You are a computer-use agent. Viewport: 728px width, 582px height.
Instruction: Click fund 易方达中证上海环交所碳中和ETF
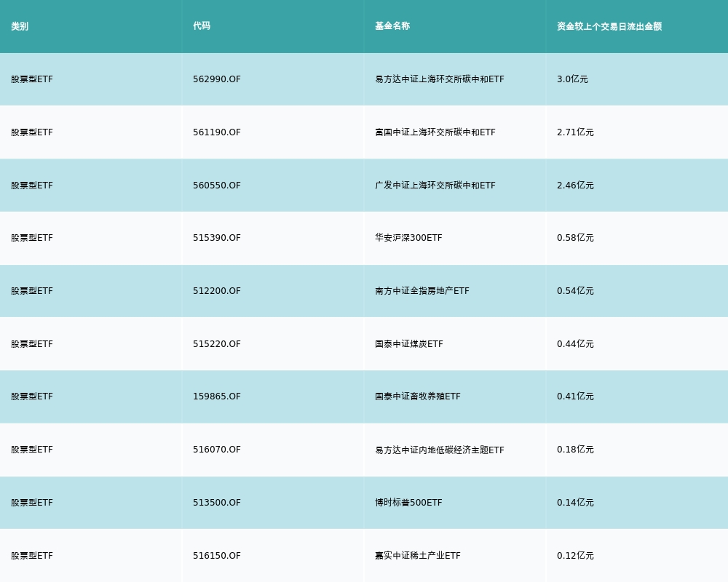(440, 79)
